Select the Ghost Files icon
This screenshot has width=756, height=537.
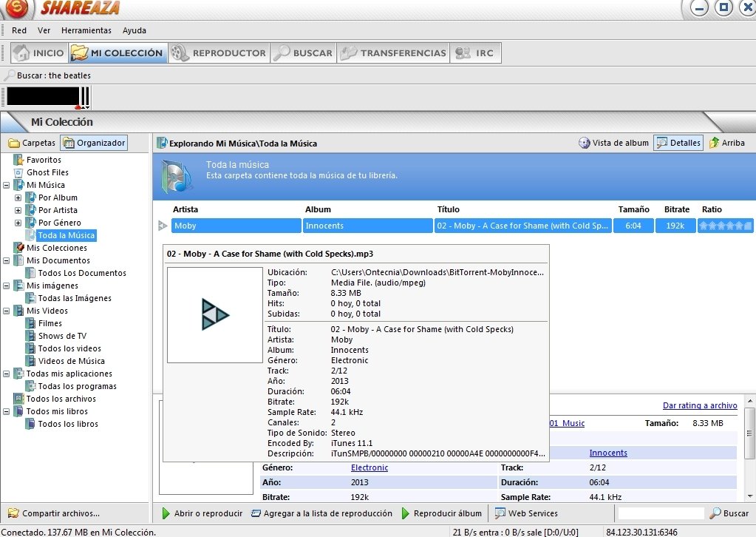(x=18, y=172)
